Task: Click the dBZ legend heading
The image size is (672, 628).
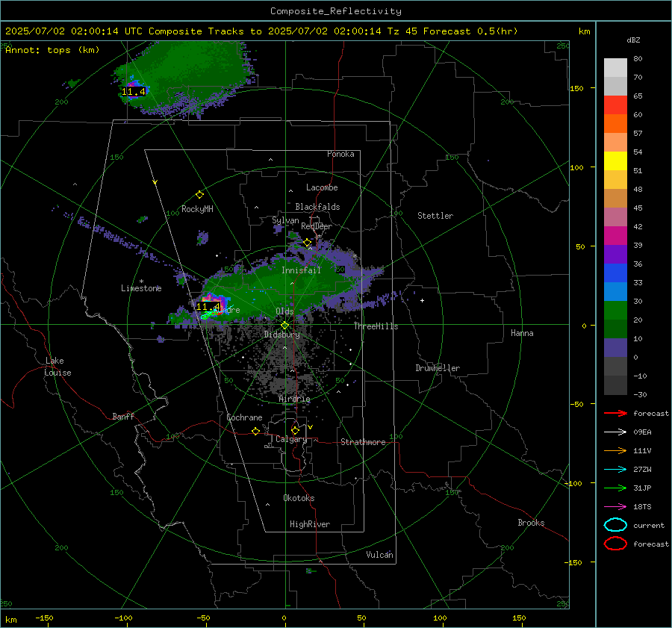Action: (633, 40)
